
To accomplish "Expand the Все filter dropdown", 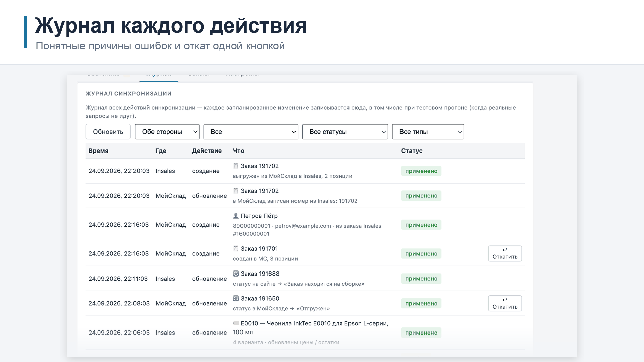I will click(x=251, y=132).
